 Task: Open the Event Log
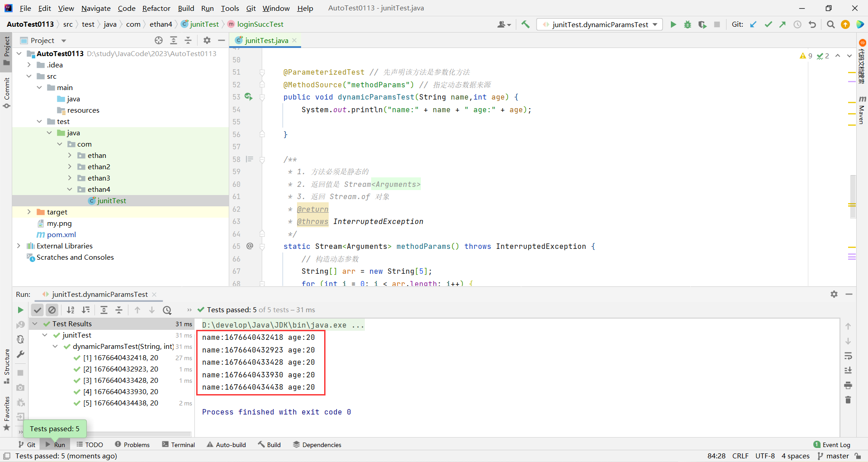coord(832,445)
